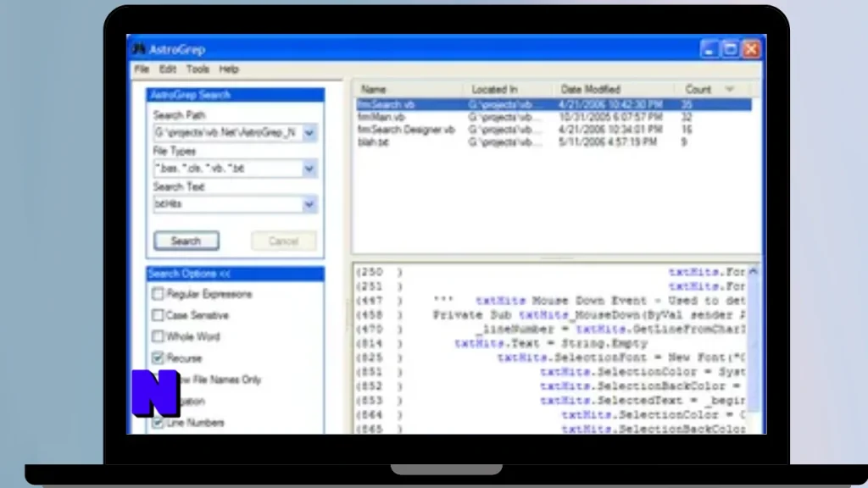Click the count value 9
This screenshot has height=488, width=868.
tap(684, 142)
